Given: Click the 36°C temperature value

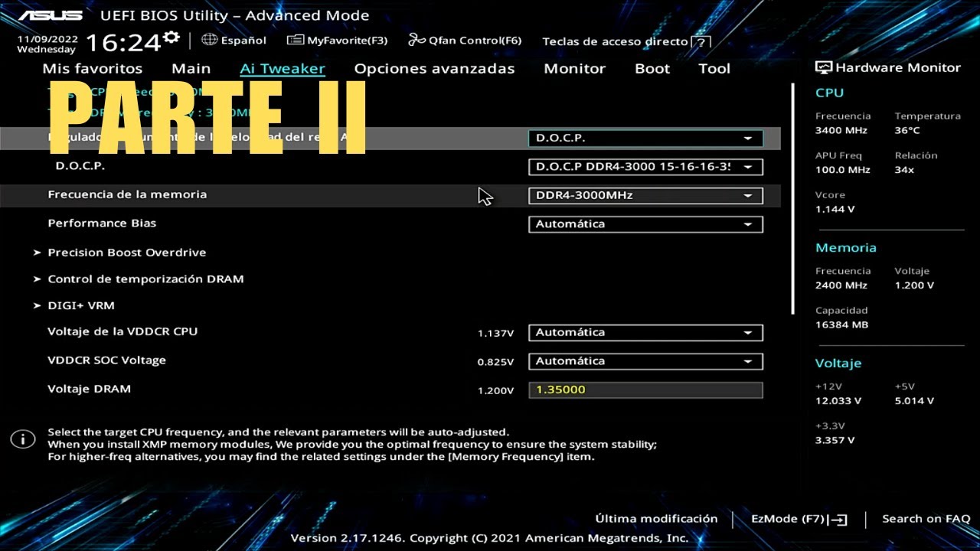Looking at the screenshot, I should 906,131.
